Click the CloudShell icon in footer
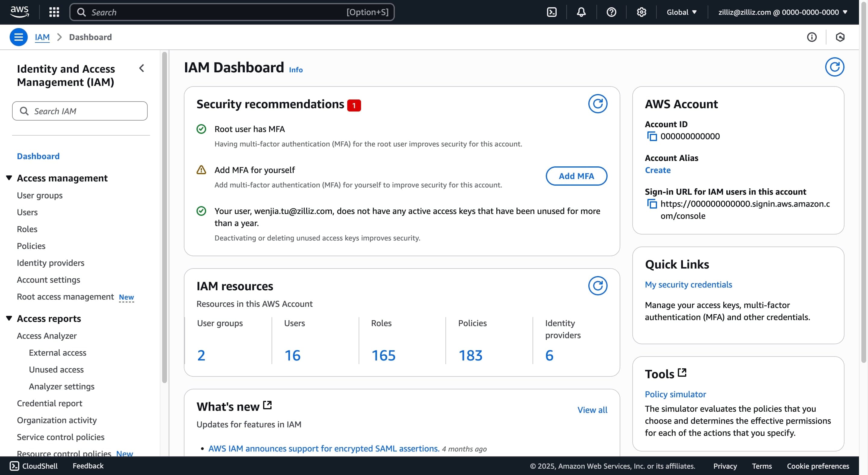868x475 pixels. (14, 466)
